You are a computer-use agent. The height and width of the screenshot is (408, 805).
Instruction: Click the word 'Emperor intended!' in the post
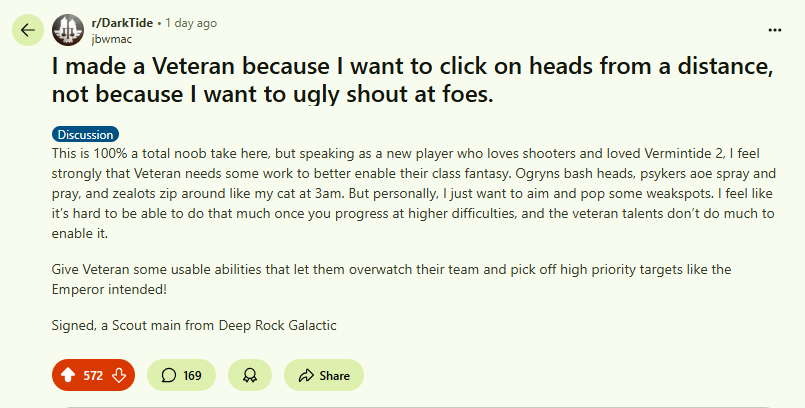click(108, 290)
